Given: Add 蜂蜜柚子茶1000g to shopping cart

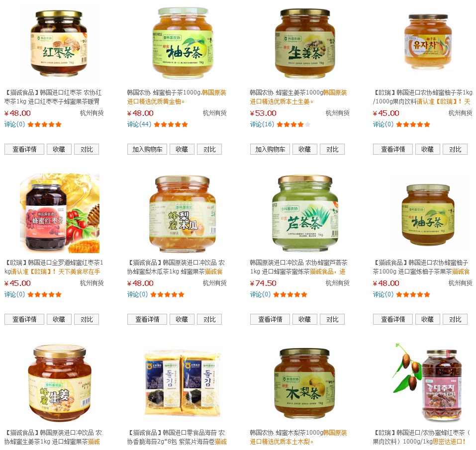Looking at the screenshot, I should tap(147, 149).
